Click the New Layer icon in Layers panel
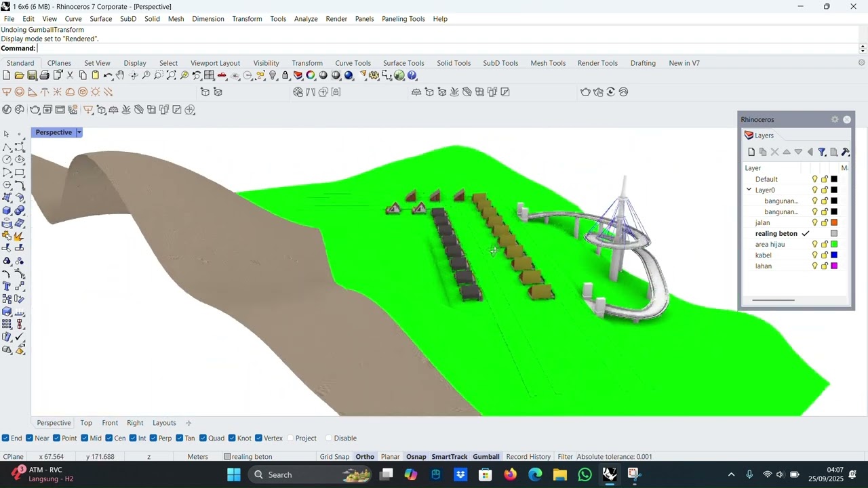The width and height of the screenshot is (868, 488). coord(751,152)
